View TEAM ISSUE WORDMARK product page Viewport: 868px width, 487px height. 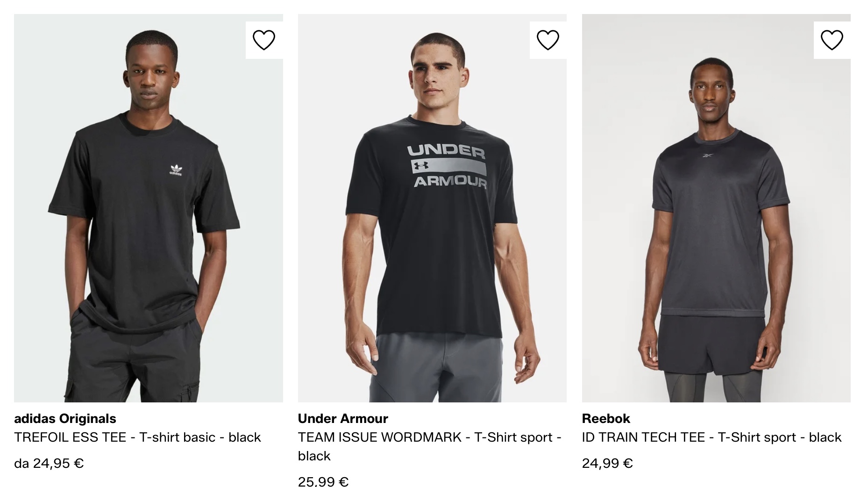[428, 437]
